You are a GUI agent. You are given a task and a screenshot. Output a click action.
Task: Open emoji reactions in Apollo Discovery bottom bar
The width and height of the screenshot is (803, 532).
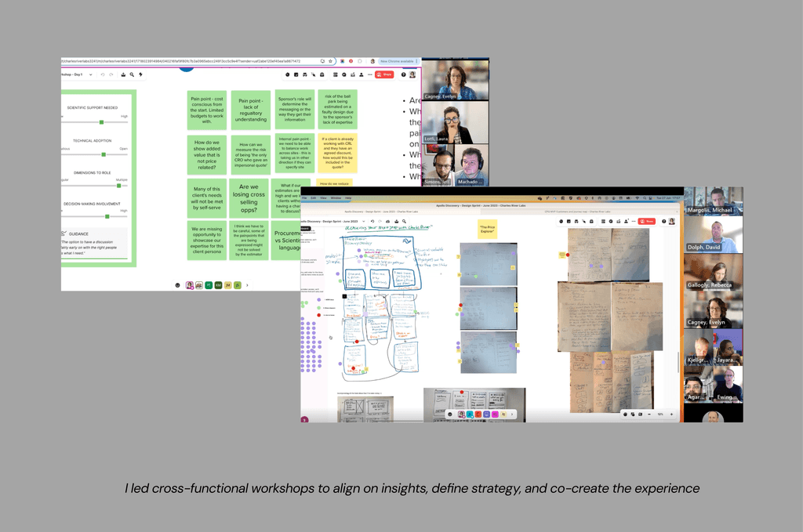(x=450, y=414)
